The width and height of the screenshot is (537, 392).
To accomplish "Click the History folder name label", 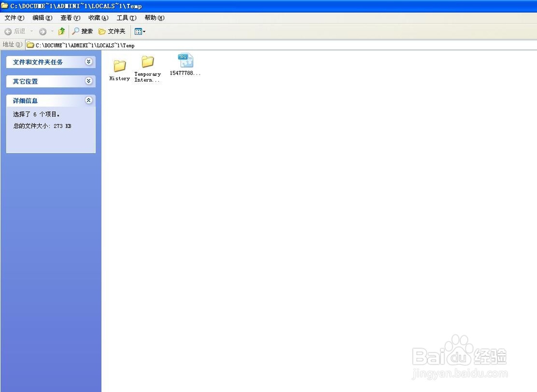I will coord(120,78).
